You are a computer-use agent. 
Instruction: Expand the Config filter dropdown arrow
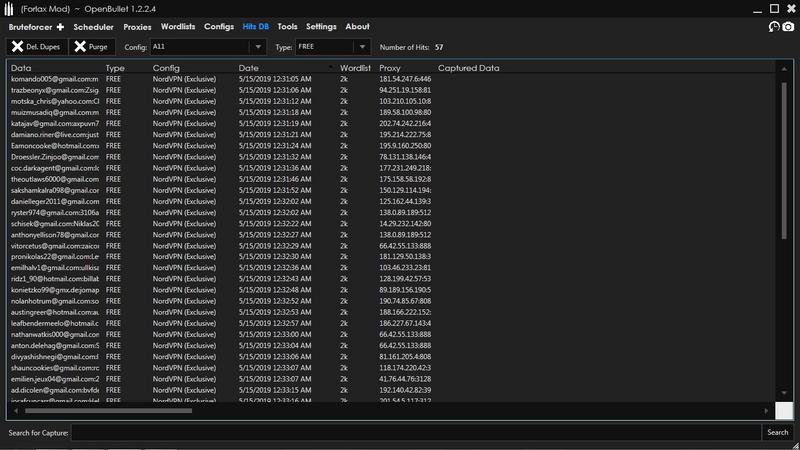(258, 47)
